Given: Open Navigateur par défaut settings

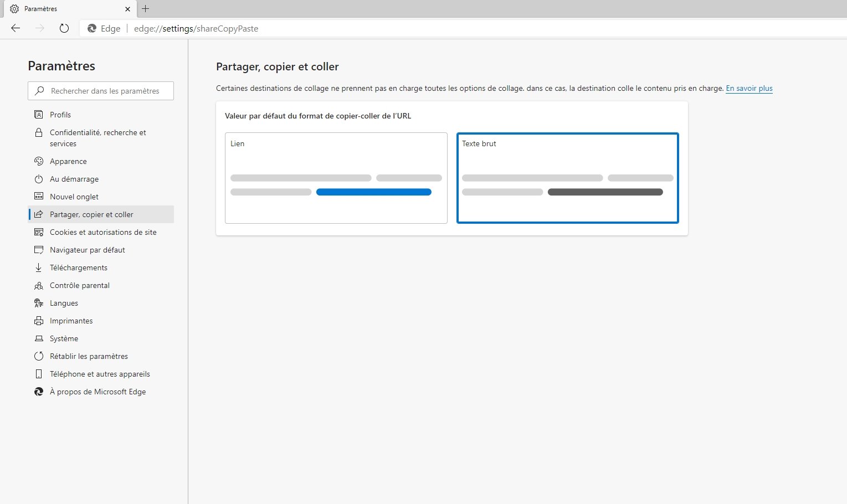Looking at the screenshot, I should pyautogui.click(x=88, y=250).
